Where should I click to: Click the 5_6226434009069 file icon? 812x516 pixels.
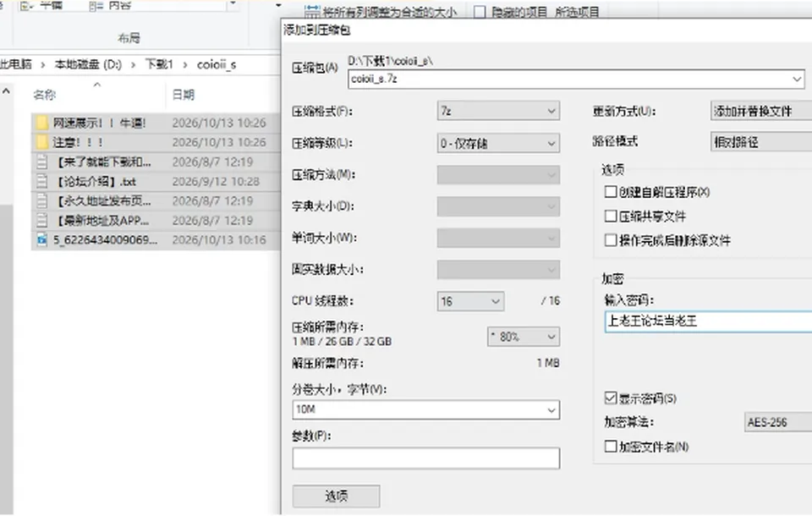click(42, 240)
